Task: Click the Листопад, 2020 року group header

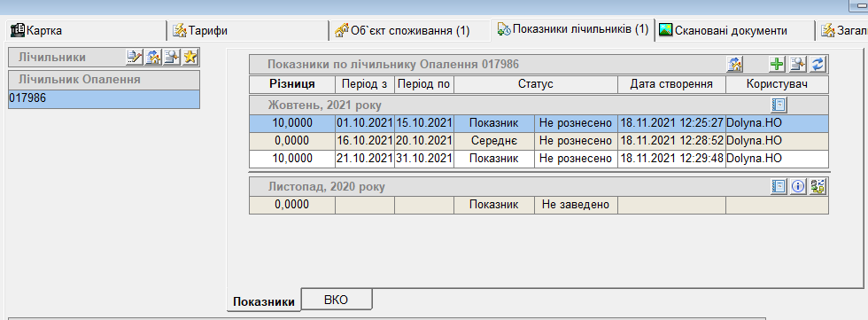Action: 539,187
